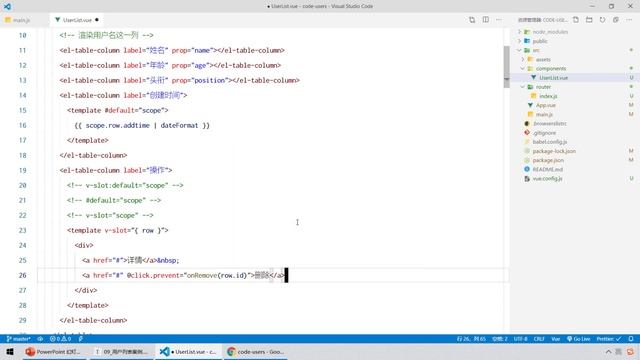Switch to the main.js editor tab
The height and width of the screenshot is (360, 640).
coord(18,20)
